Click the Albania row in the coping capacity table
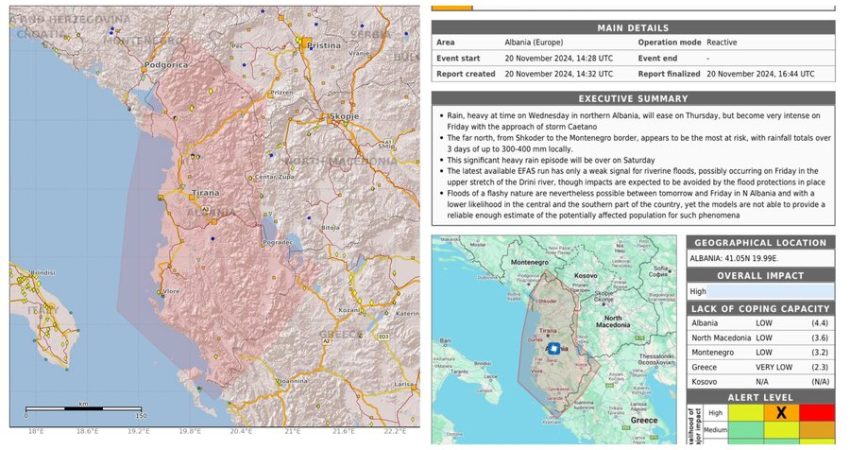Screen dimensions: 850x450 click(x=760, y=323)
